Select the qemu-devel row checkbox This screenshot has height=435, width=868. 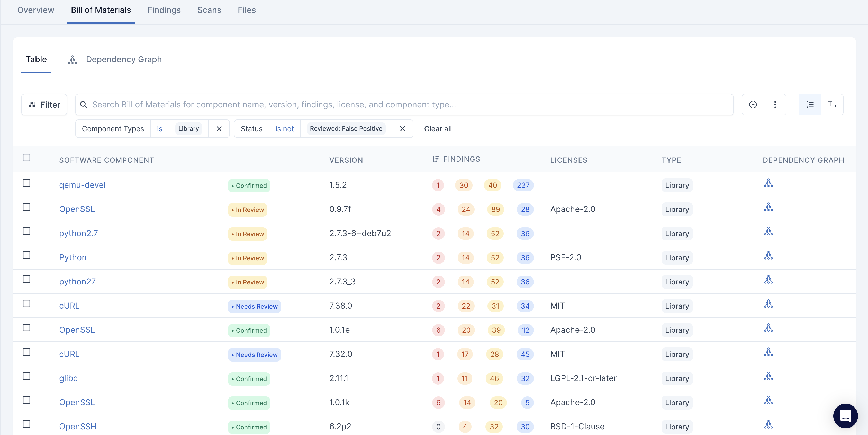(26, 183)
